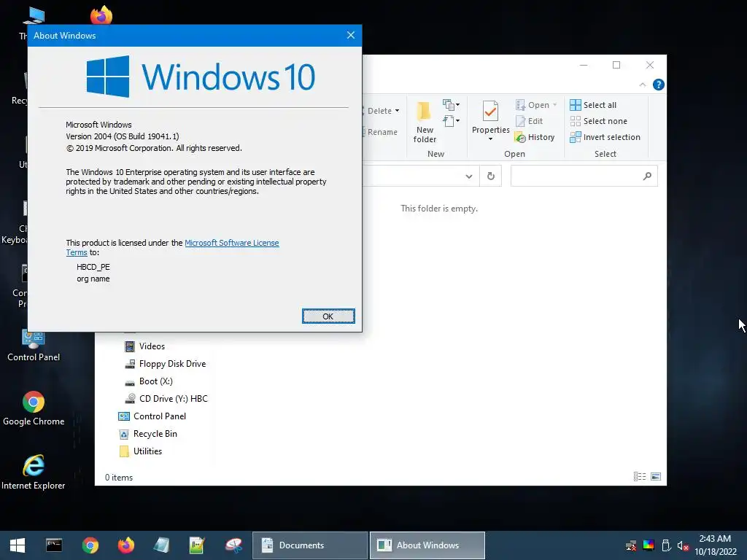The image size is (747, 560).
Task: Open file History from the ribbon
Action: pyautogui.click(x=535, y=137)
